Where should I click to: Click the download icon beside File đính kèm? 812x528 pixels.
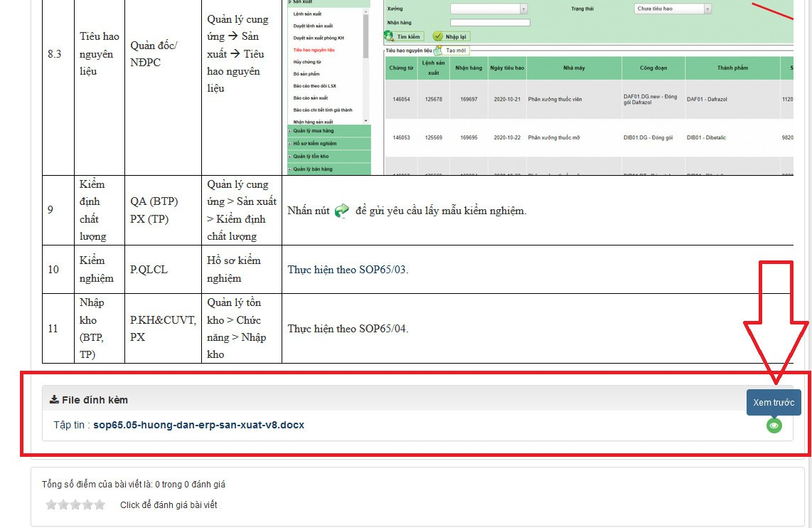pyautogui.click(x=54, y=399)
